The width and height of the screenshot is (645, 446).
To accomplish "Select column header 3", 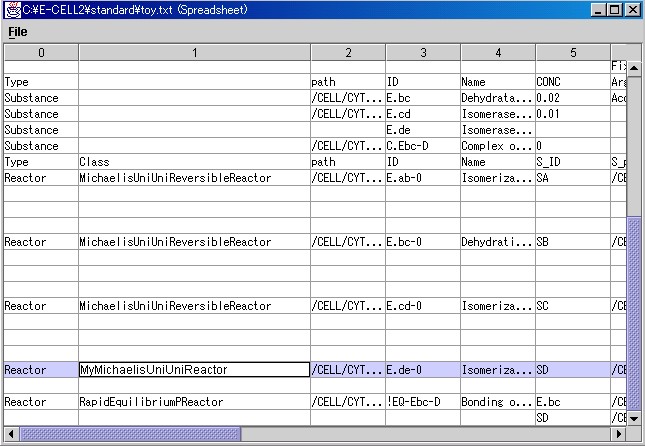I will pyautogui.click(x=423, y=52).
